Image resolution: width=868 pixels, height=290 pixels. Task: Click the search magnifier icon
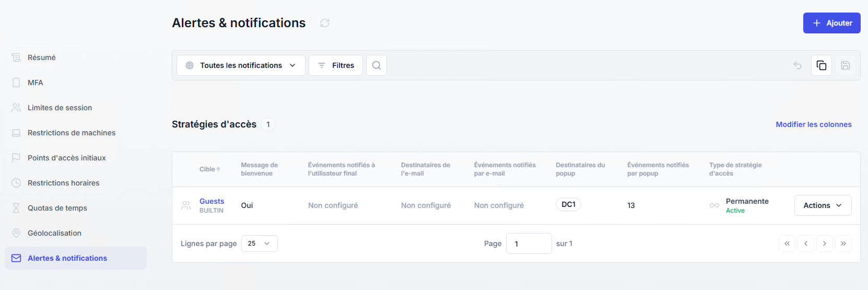coord(377,65)
